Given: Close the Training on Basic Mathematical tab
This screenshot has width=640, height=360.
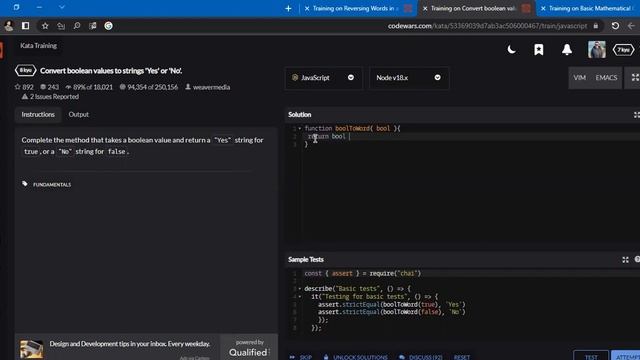Looking at the screenshot, I should coord(543,8).
